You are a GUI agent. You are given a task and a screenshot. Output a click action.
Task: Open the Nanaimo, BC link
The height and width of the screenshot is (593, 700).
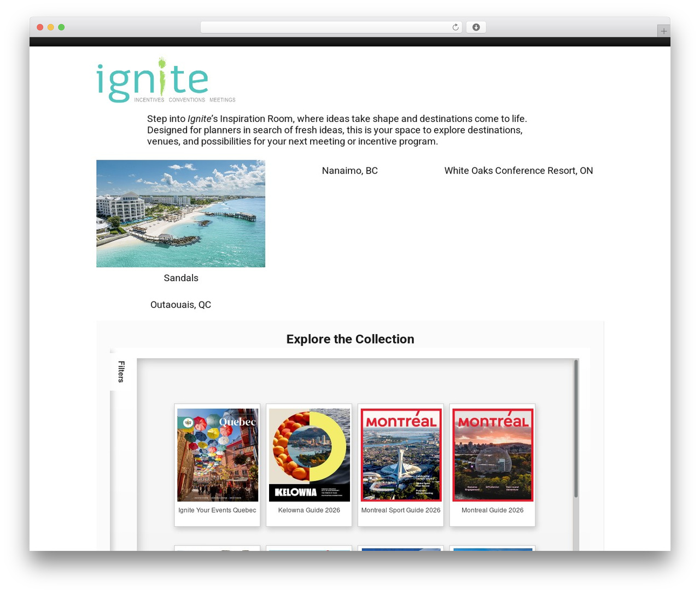350,171
